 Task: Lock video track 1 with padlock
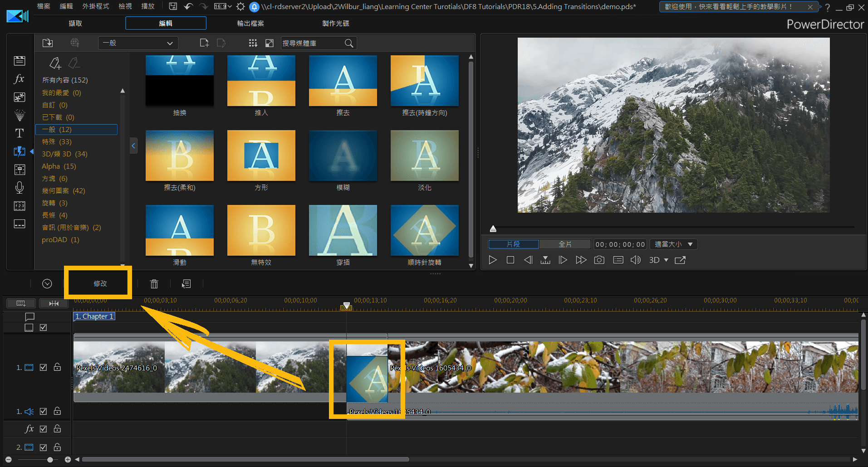(58, 367)
